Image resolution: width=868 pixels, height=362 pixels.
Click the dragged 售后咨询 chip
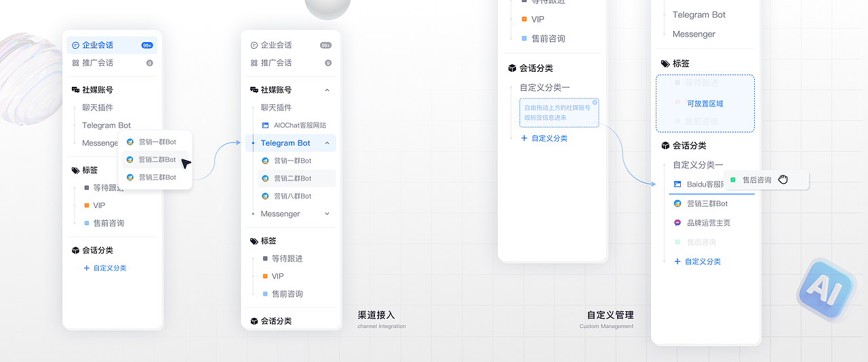(x=766, y=180)
